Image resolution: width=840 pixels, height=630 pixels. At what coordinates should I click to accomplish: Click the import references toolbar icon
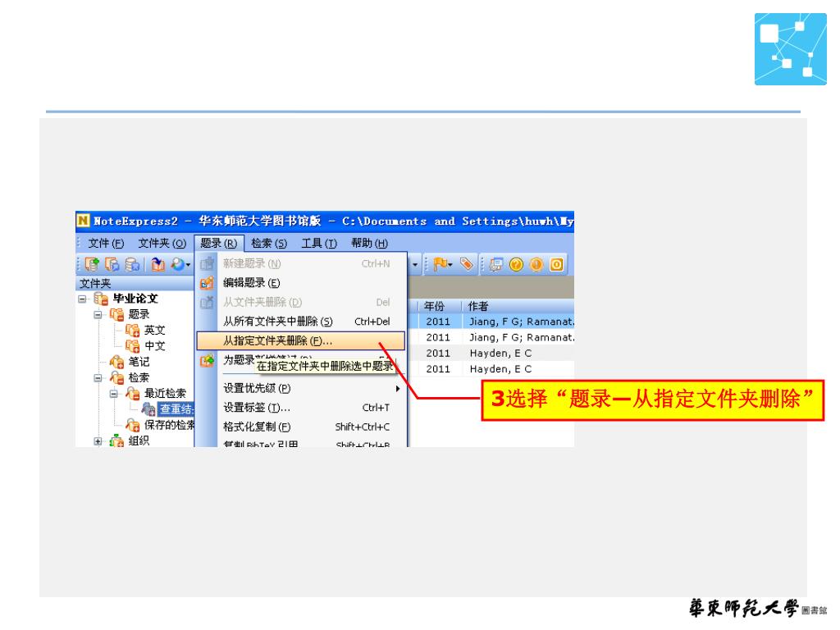coord(157,264)
